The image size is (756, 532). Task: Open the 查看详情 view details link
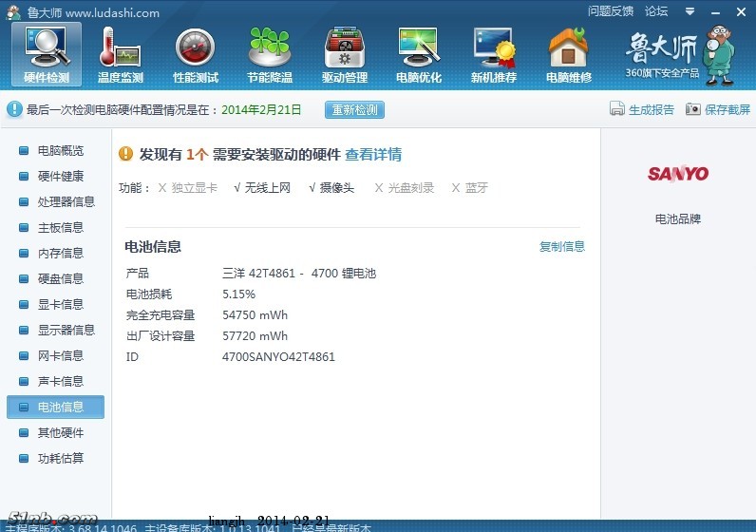(x=372, y=154)
